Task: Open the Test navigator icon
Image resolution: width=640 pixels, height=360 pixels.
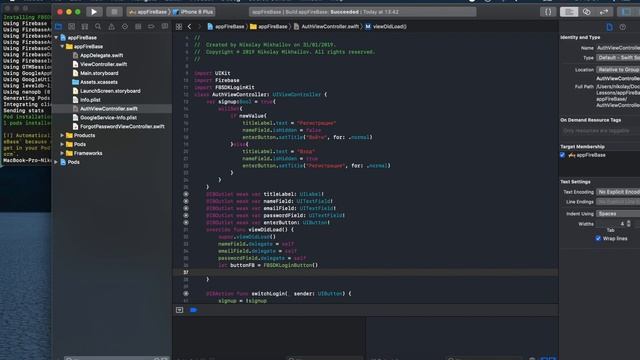Action: [124, 27]
